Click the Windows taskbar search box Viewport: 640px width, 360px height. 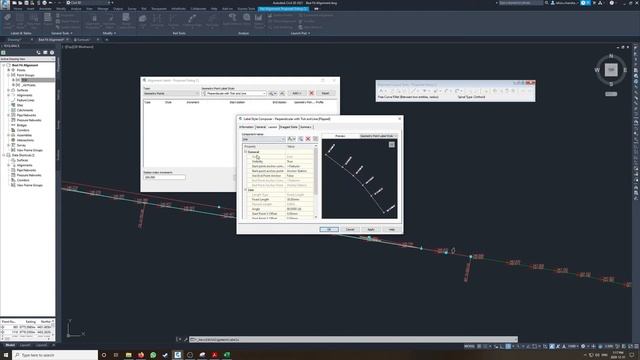[55, 355]
